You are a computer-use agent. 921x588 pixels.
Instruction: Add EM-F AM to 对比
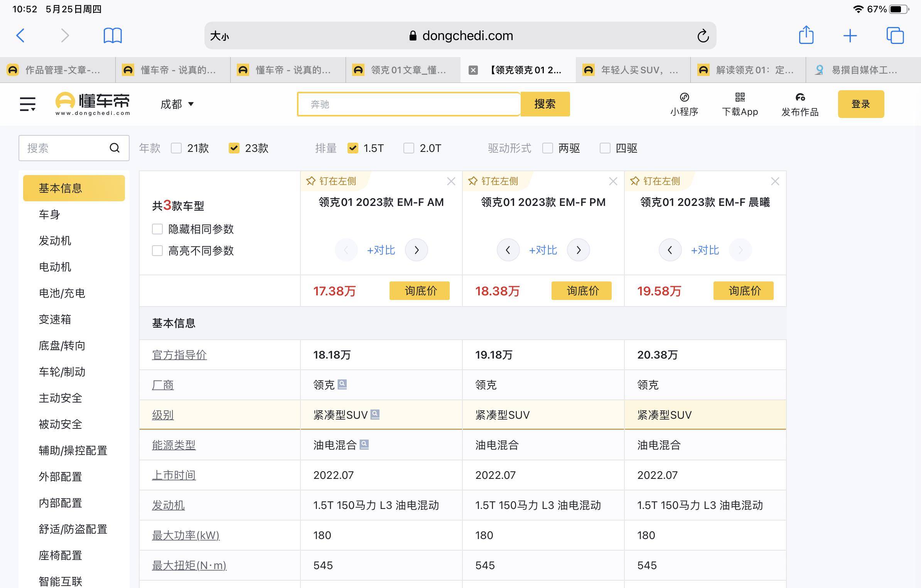click(x=381, y=250)
